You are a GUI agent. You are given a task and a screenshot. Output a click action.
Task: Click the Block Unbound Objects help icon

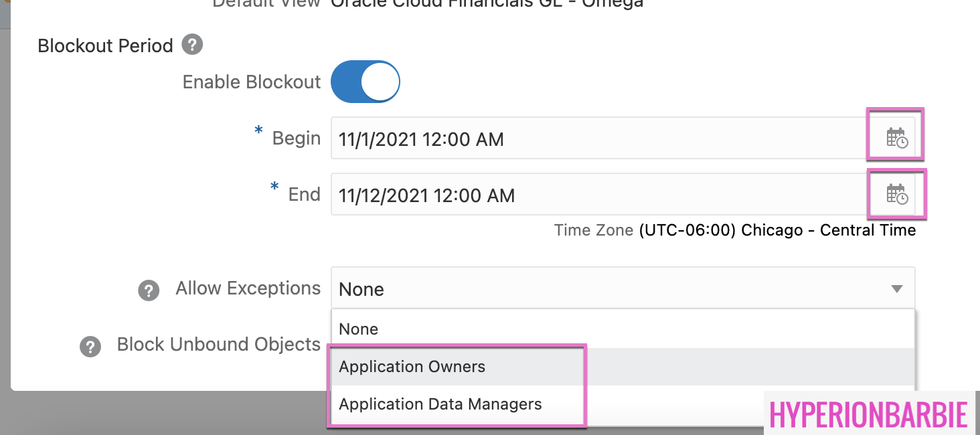coord(90,347)
